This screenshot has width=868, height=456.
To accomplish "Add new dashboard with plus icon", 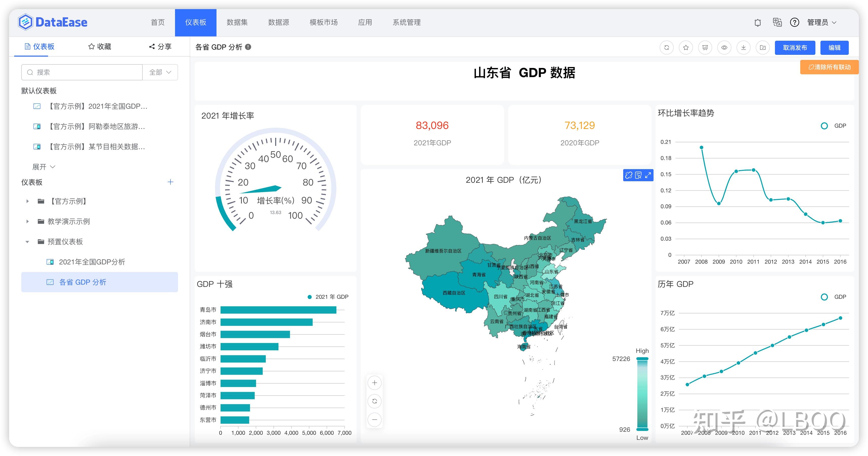I will (170, 182).
